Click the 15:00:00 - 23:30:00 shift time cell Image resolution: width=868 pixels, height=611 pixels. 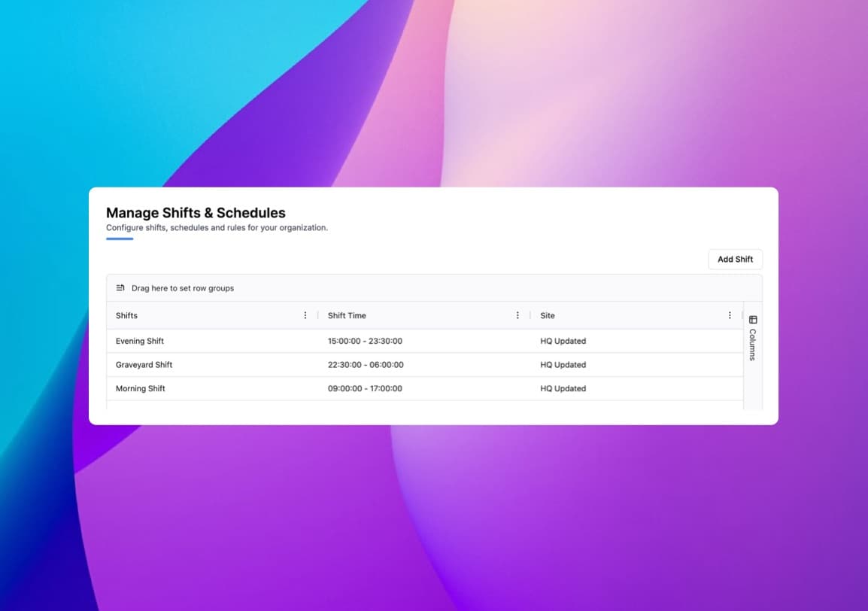point(365,341)
